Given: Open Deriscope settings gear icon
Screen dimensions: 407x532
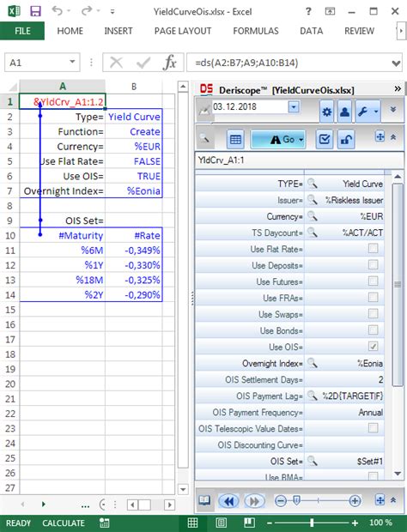Looking at the screenshot, I should point(327,112).
